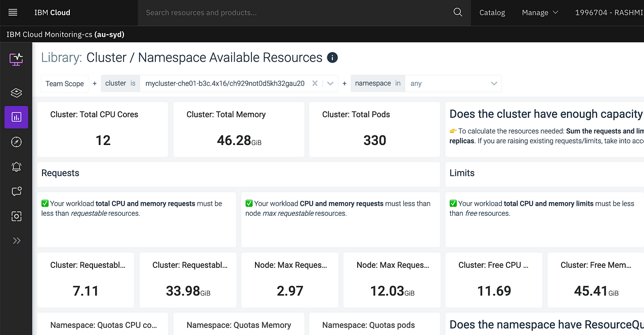644x335 pixels.
Task: Click the 12.03 GiB node max value
Action: click(x=393, y=291)
